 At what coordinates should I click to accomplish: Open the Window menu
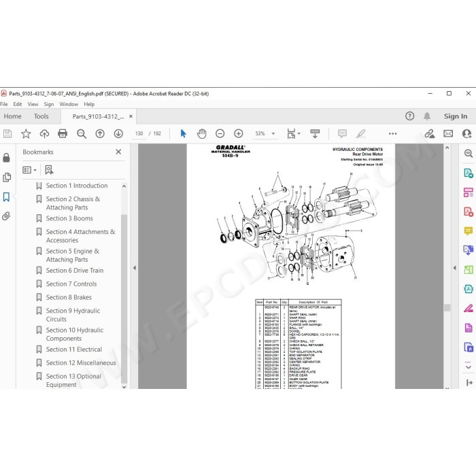pyautogui.click(x=69, y=104)
